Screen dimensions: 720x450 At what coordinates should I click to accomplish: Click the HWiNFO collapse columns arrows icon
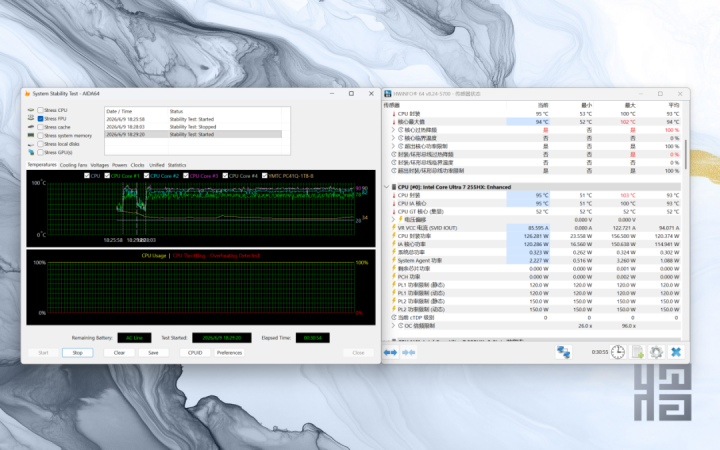408,352
